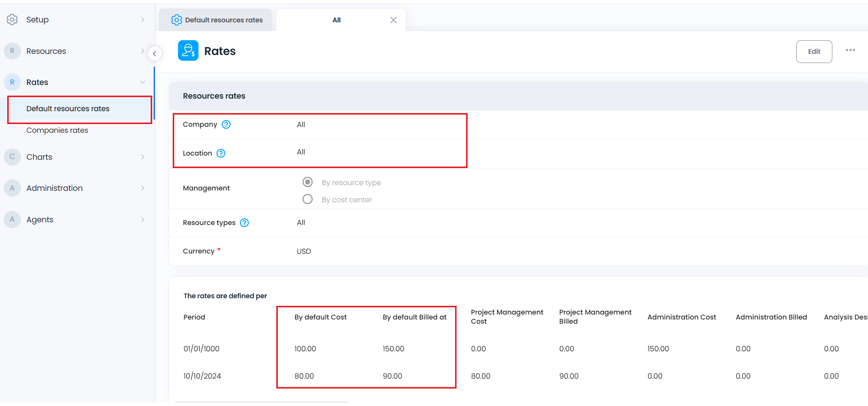Click the Administration Cost column header
The height and width of the screenshot is (406, 868).
click(682, 317)
